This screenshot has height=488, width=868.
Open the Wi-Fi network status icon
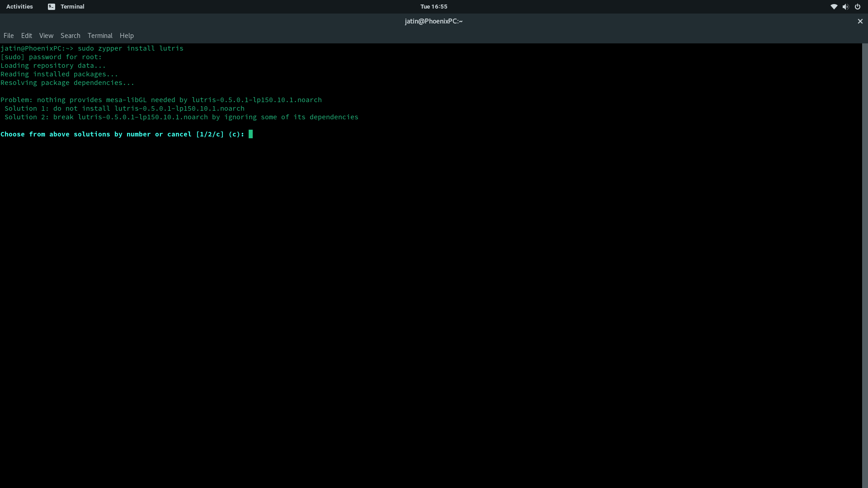[834, 7]
